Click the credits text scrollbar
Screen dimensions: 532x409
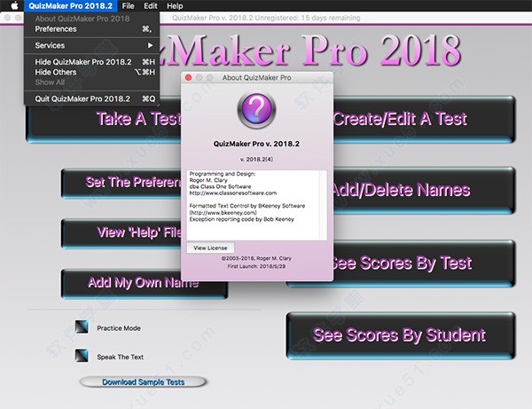click(324, 205)
